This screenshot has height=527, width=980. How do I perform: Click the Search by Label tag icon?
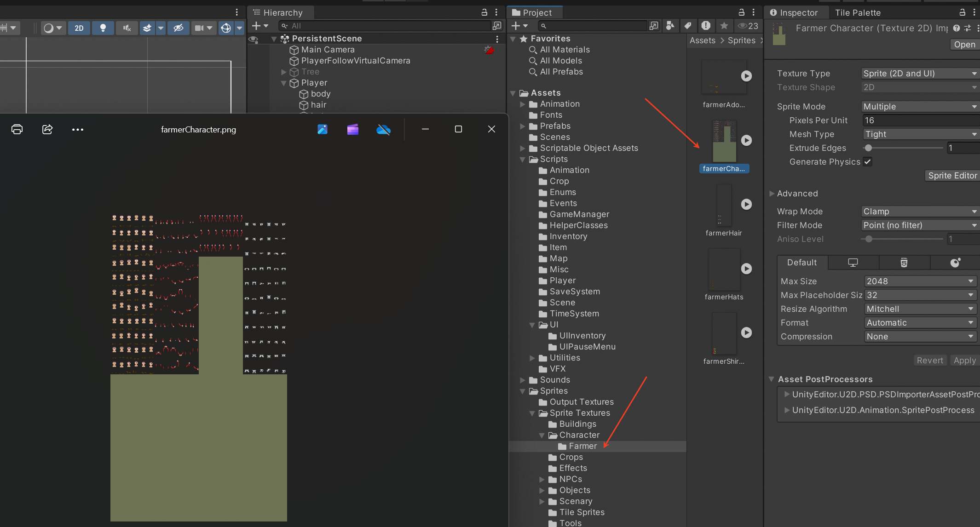click(x=688, y=26)
